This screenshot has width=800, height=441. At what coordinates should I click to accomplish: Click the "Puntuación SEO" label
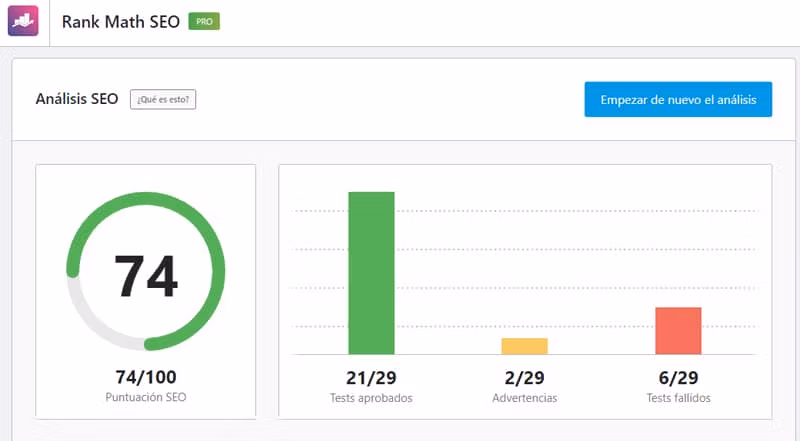click(x=146, y=397)
